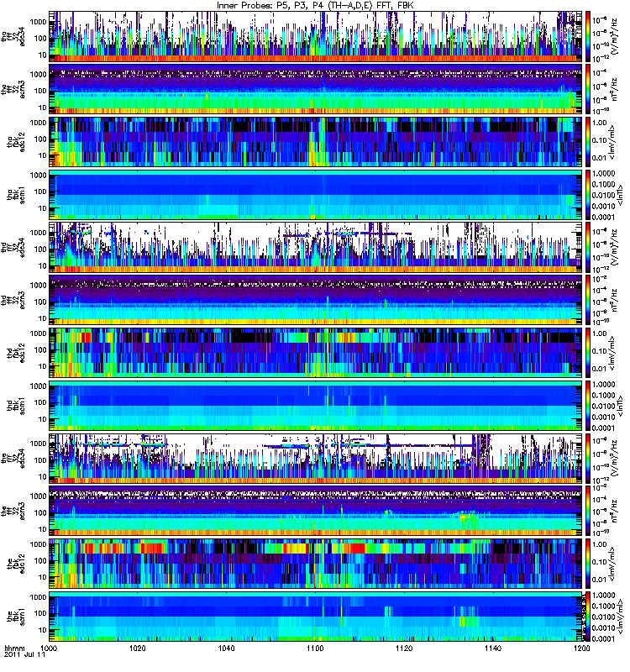Select the the fbk edc12 filter bank panel

[316, 564]
